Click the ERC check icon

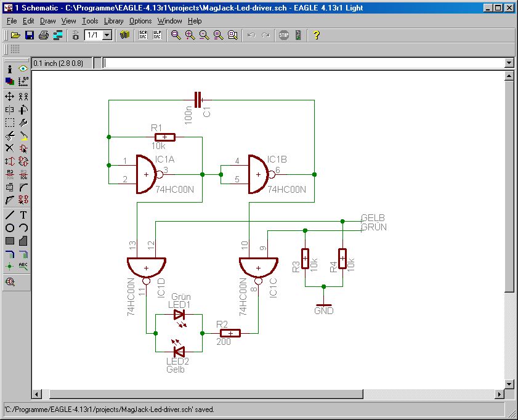[10, 282]
